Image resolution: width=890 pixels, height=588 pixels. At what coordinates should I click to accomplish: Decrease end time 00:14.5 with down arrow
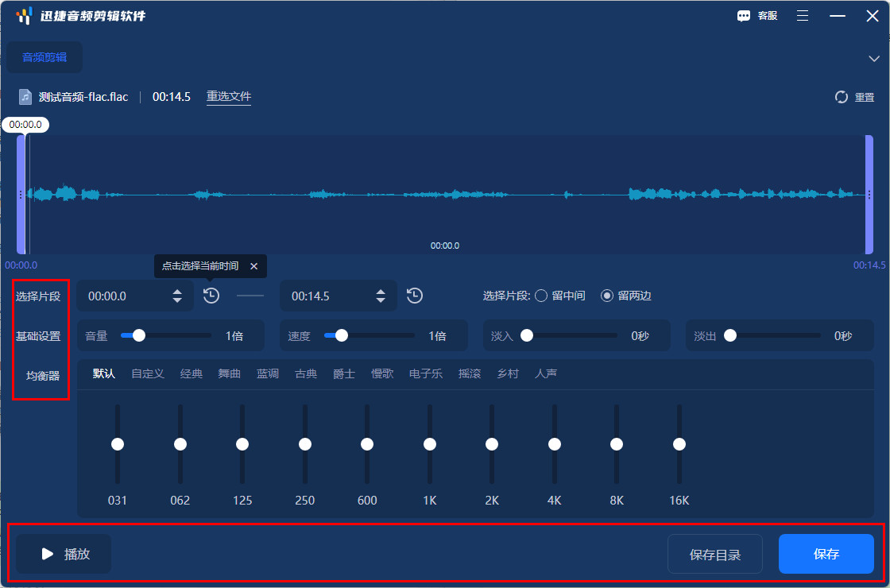coord(381,300)
